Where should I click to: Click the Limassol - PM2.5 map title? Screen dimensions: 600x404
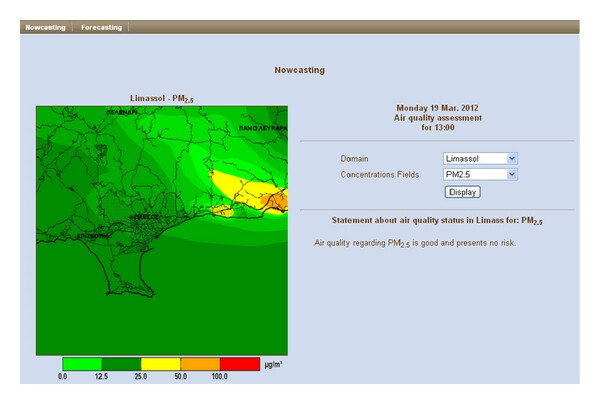[162, 99]
